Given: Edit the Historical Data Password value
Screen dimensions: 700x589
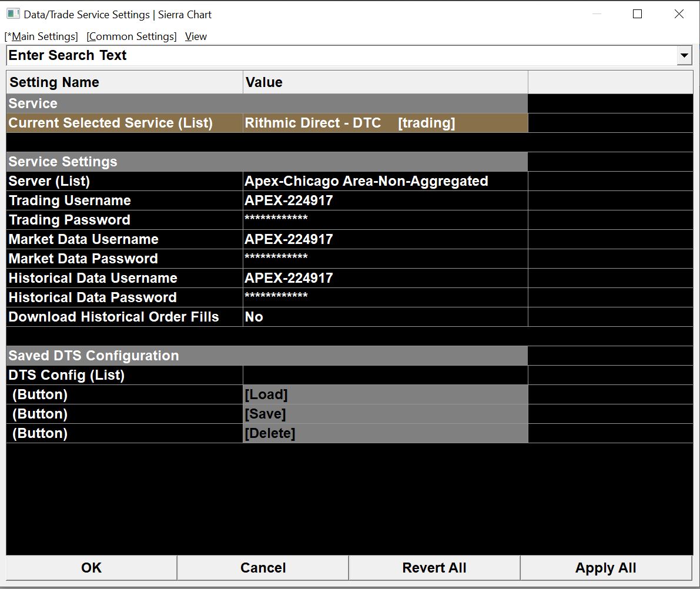Looking at the screenshot, I should (x=386, y=297).
